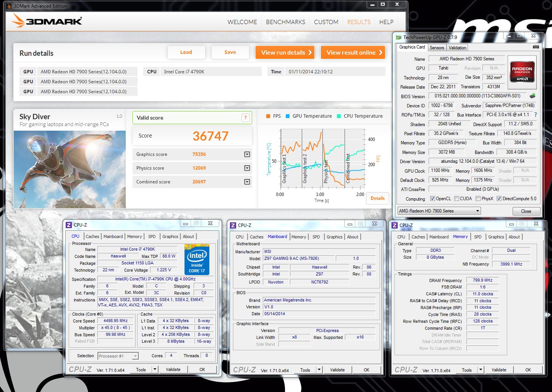Click the GPU Name field in GPU-Z
Screen dimensions: 552x392
[x=466, y=59]
